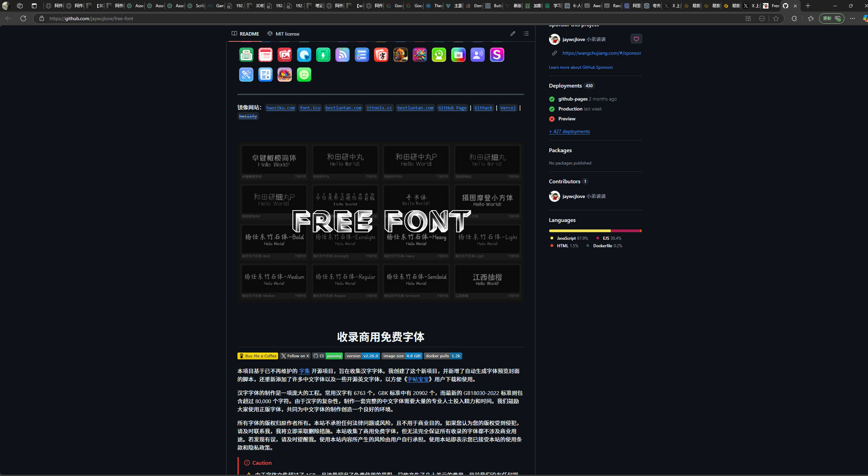Image resolution: width=868 pixels, height=476 pixels.
Task: Open the red 字 character app icon
Action: [381, 55]
